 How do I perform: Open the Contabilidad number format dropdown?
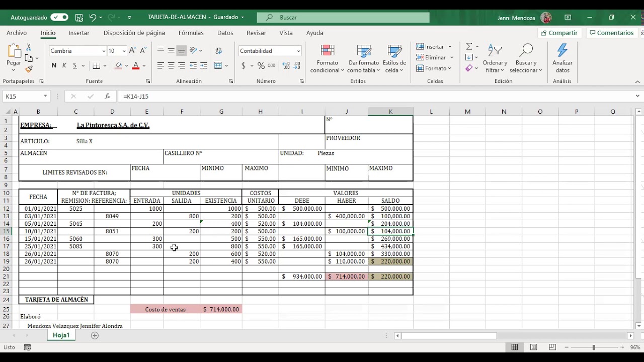point(298,51)
